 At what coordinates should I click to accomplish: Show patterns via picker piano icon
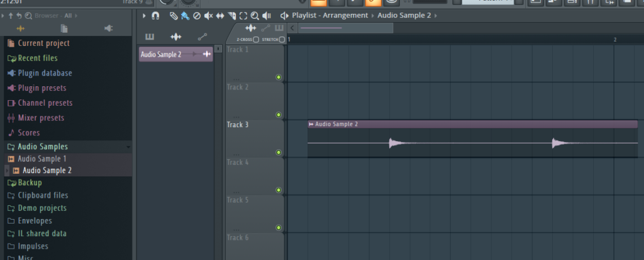150,37
